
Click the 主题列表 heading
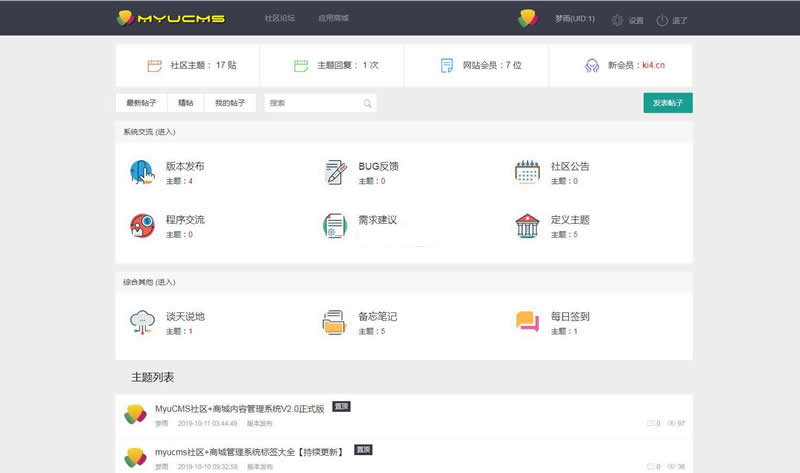coord(153,377)
